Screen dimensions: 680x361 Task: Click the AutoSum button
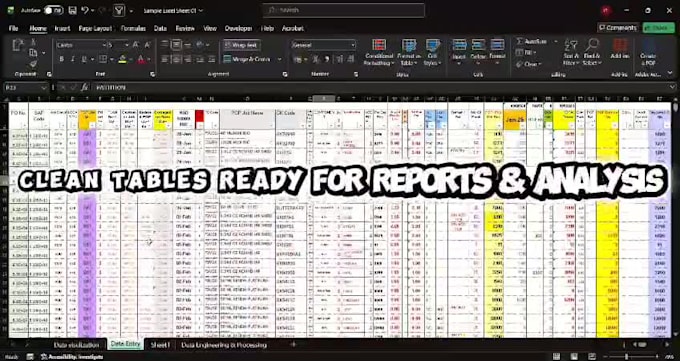pos(532,42)
